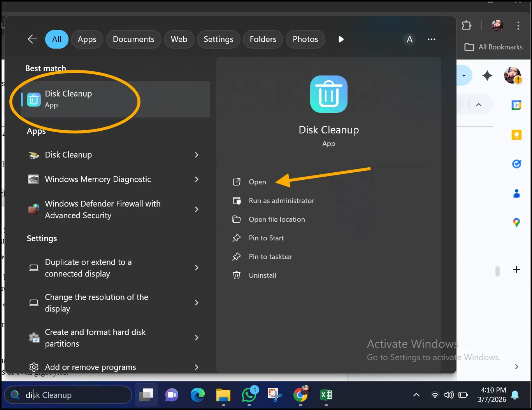Open Create and format hard disk partitions
Screen dimensions: 532x410
point(95,338)
